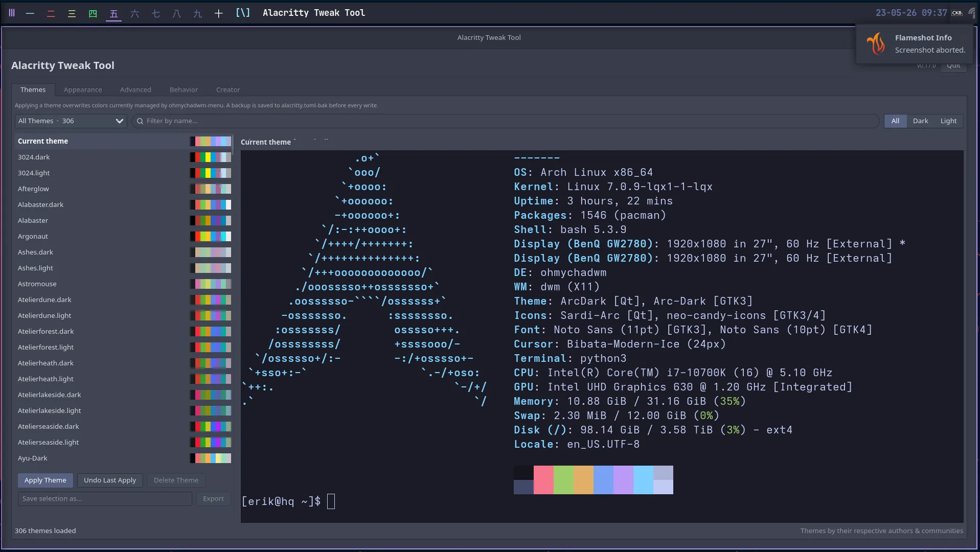Switch to dwm workspace tag 四

click(x=93, y=13)
